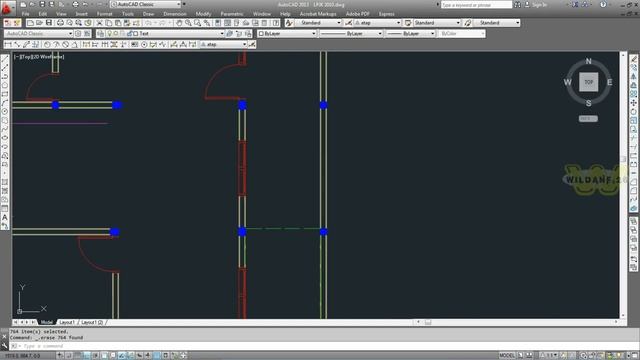Toggle Ortho mode in status bar
The width and height of the screenshot is (640, 360).
[87, 356]
